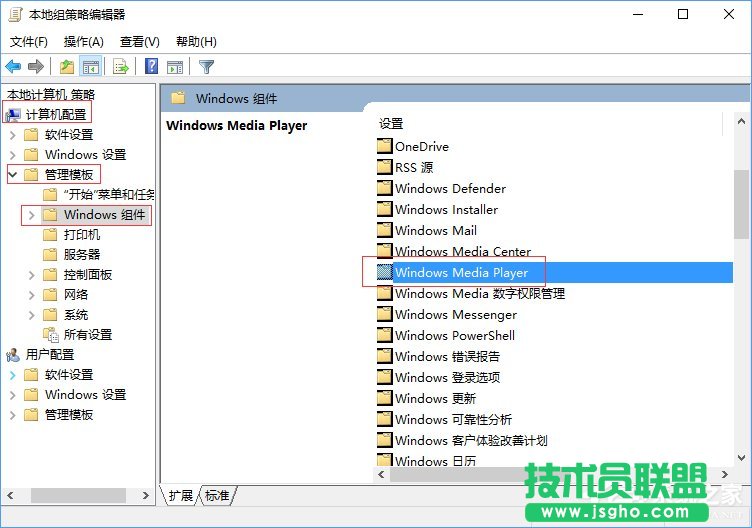Switch to the 标准 tab
752x528 pixels.
coord(217,495)
